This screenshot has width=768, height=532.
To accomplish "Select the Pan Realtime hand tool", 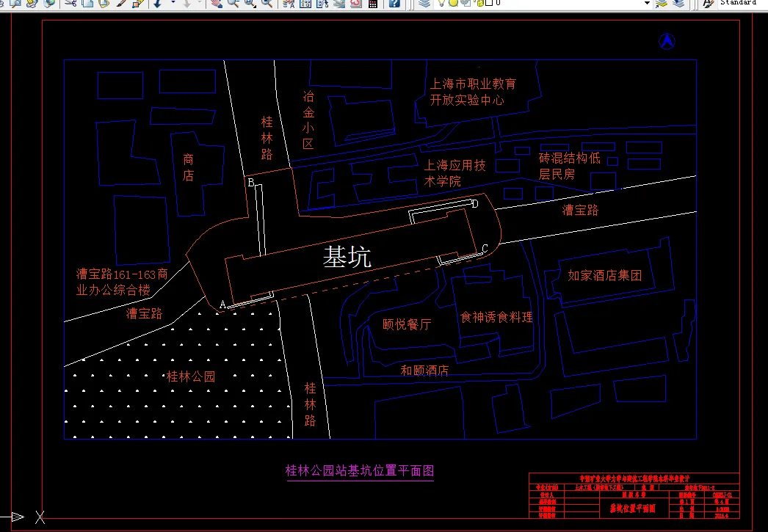I will [215, 5].
